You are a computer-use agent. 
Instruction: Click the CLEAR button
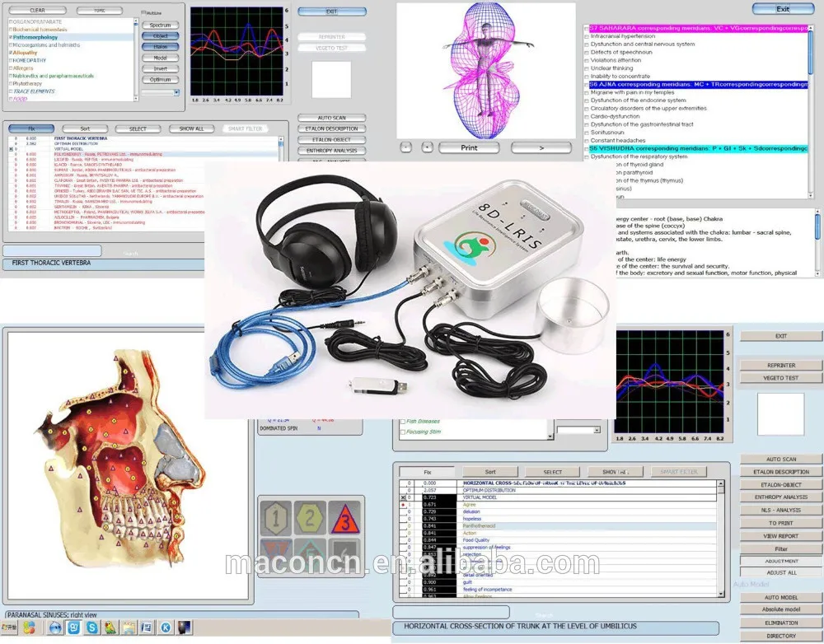click(x=37, y=11)
